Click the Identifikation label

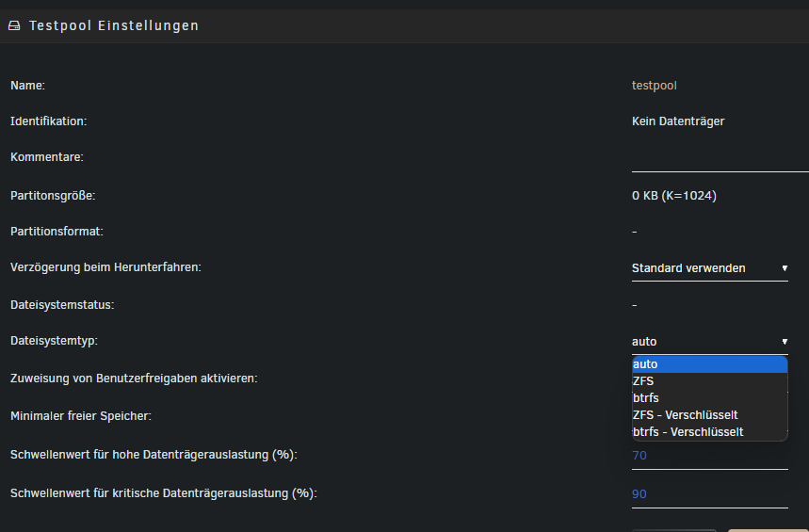click(48, 121)
